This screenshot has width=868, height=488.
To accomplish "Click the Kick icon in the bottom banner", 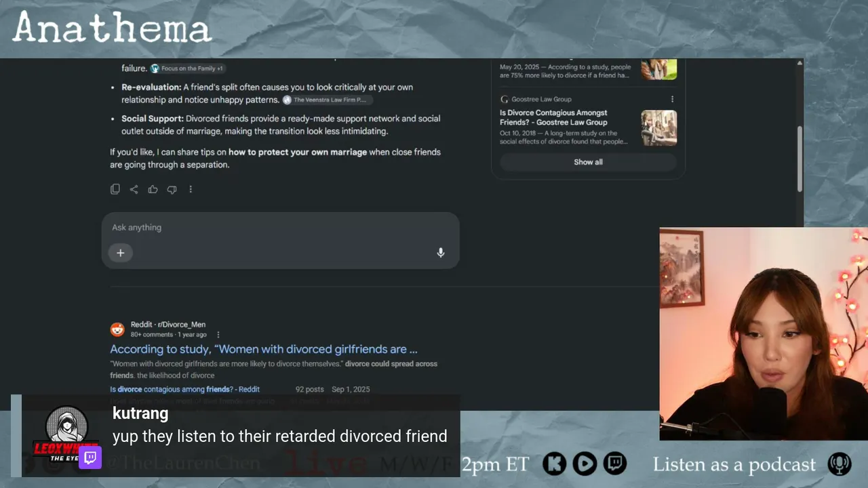I will (555, 464).
